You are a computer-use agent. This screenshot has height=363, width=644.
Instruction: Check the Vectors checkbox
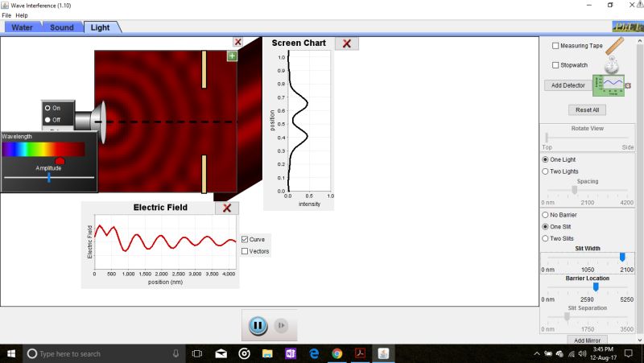245,251
